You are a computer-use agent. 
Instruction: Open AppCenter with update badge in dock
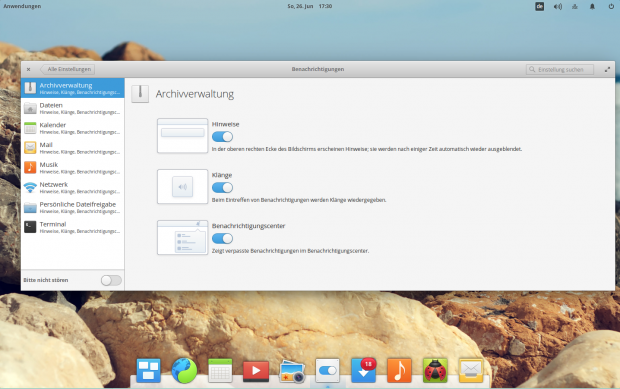363,370
